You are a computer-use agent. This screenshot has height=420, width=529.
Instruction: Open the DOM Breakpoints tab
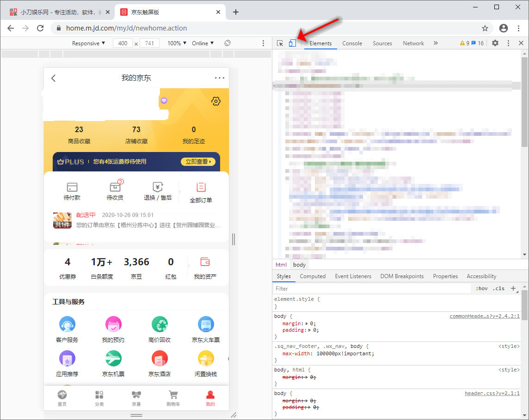(x=402, y=276)
